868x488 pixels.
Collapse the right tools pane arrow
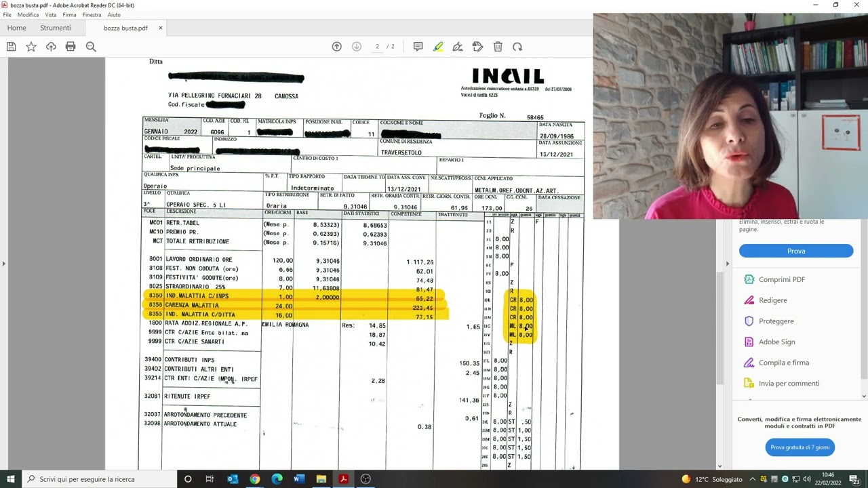click(x=727, y=264)
